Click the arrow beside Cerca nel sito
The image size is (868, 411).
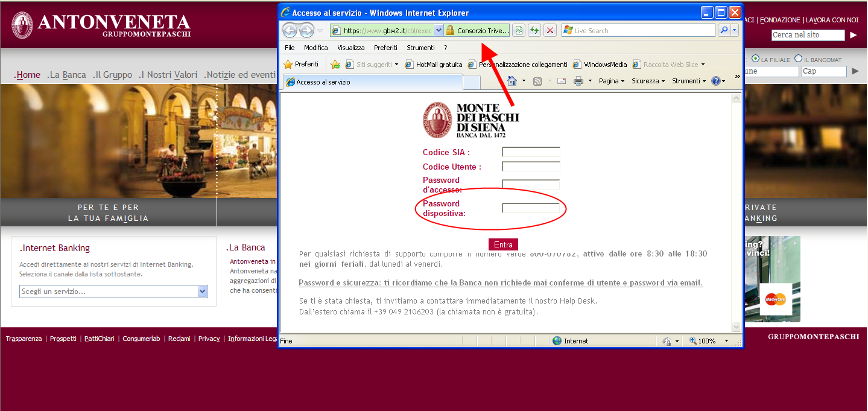pyautogui.click(x=854, y=35)
